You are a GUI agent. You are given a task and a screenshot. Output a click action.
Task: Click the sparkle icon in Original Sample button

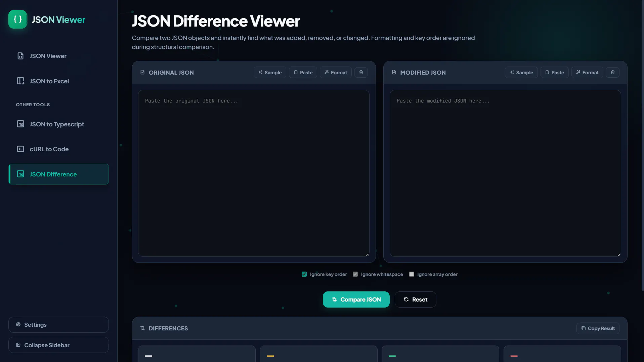tap(260, 72)
